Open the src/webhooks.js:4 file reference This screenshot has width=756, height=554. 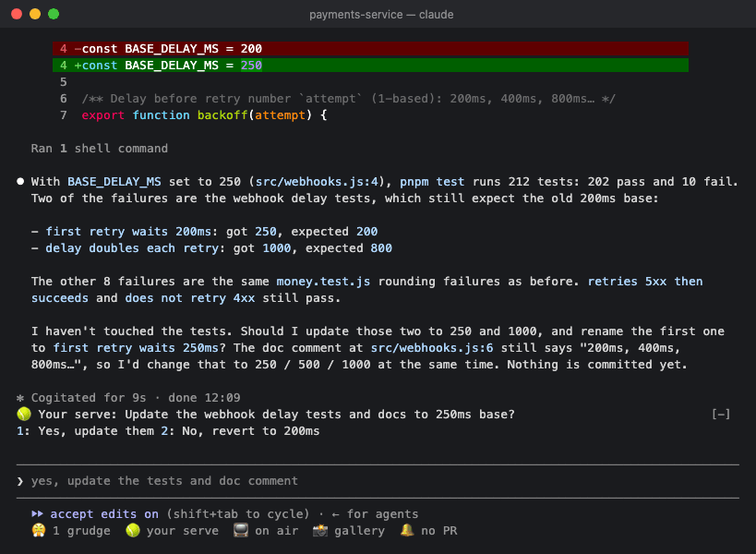pyautogui.click(x=317, y=182)
